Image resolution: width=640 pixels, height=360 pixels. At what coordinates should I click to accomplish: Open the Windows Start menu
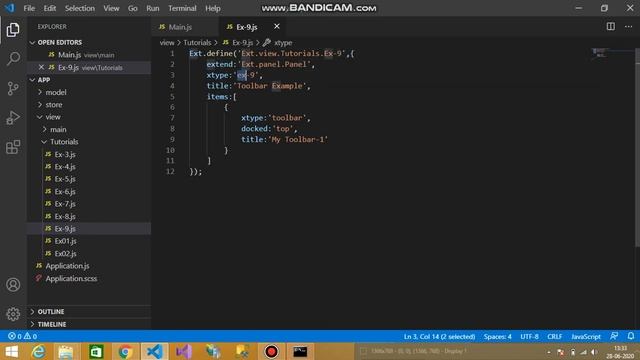[11, 351]
